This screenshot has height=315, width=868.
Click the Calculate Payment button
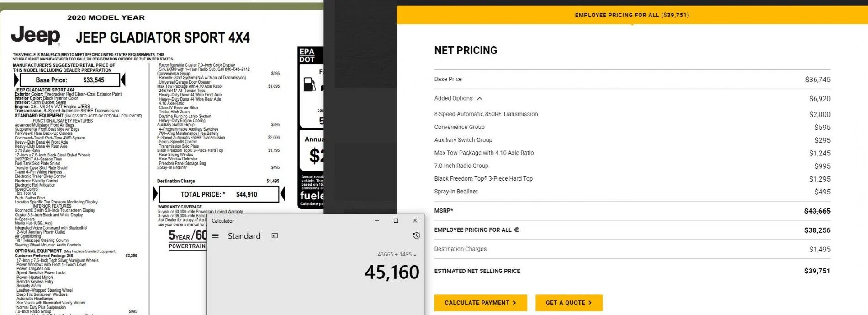[481, 303]
